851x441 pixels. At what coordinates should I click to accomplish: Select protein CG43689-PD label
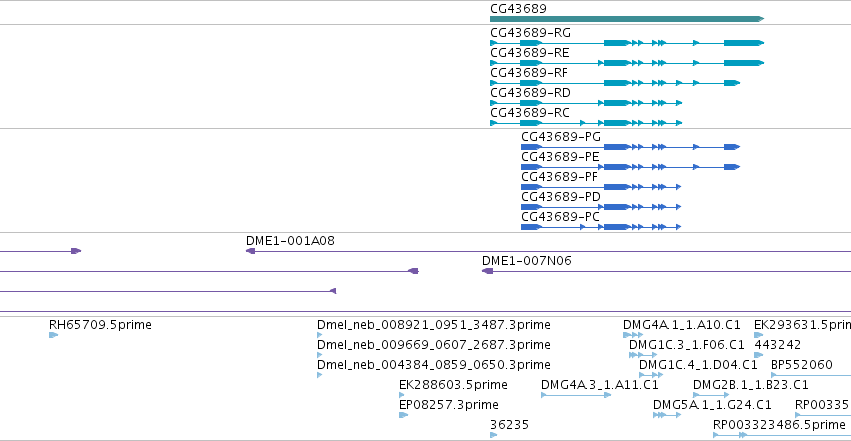(561, 197)
